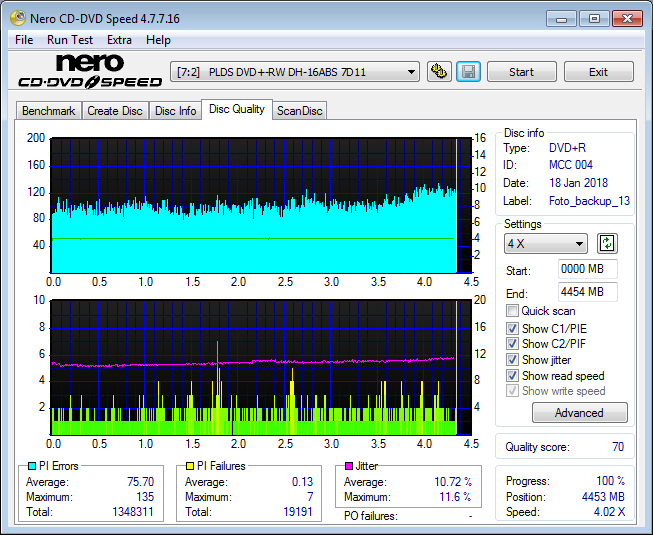
Task: Maximize the Nero window
Action: click(x=594, y=19)
